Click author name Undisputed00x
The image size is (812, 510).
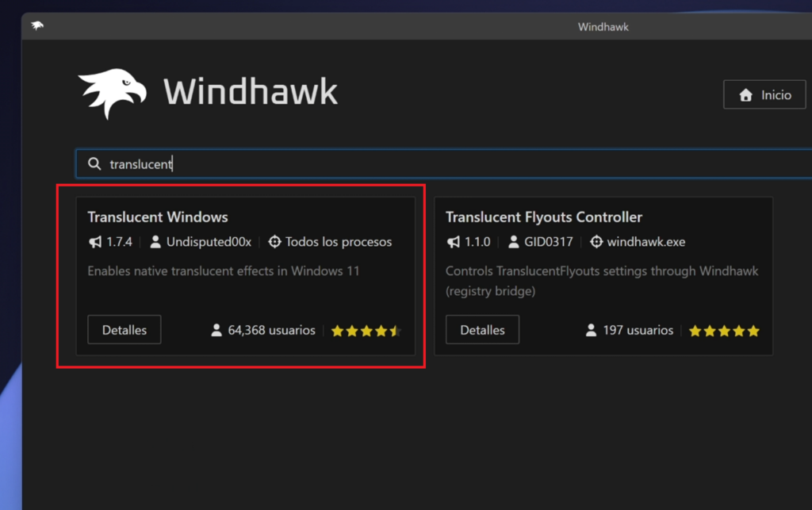click(x=209, y=242)
